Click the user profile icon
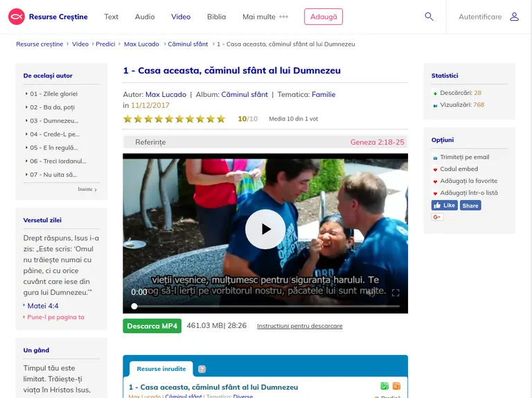 click(x=515, y=17)
